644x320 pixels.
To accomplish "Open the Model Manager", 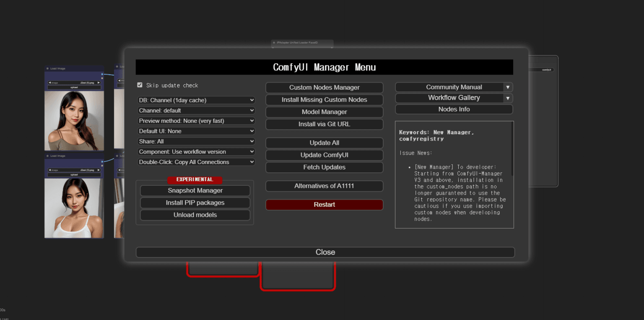I will coord(324,112).
